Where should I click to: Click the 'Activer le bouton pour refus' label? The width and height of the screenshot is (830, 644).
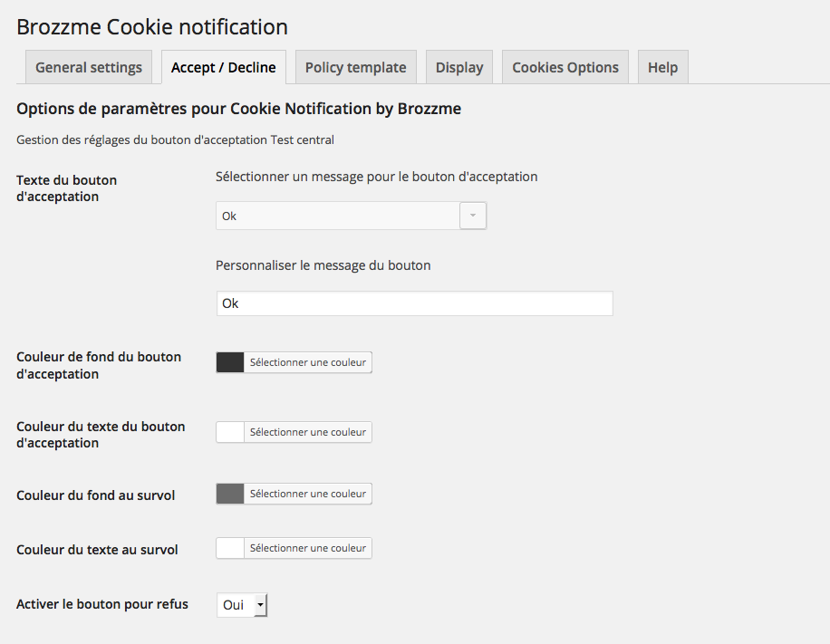point(102,604)
